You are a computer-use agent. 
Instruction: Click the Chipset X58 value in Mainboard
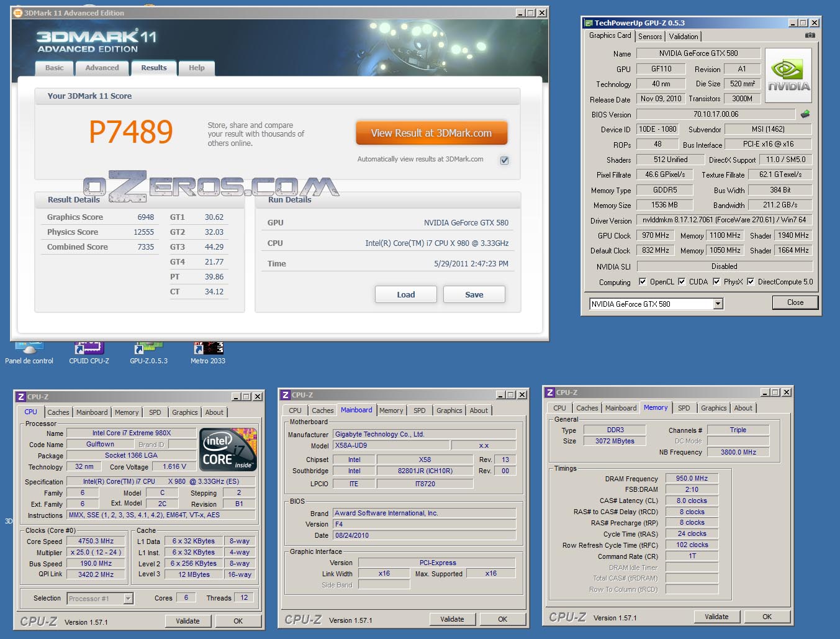[x=425, y=460]
